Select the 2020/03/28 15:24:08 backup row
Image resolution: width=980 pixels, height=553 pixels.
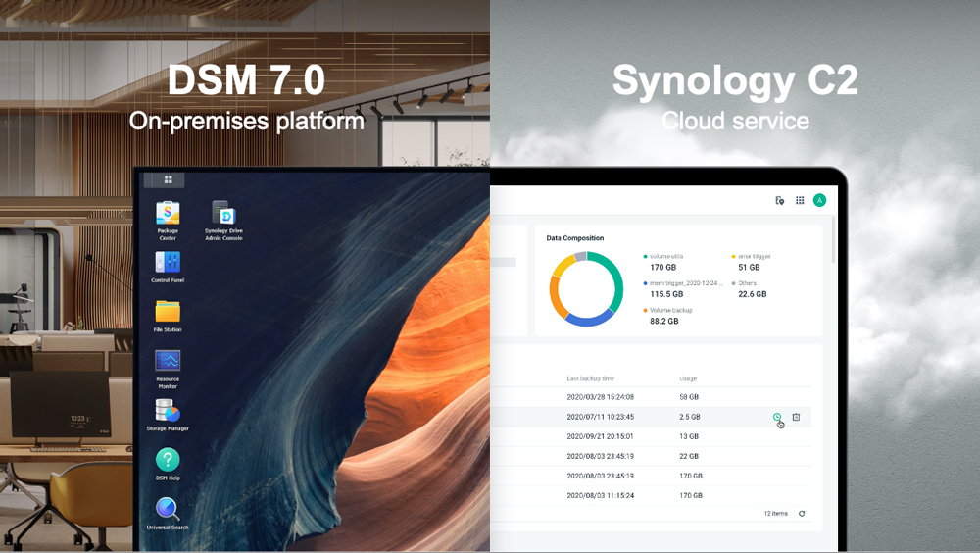pos(651,396)
